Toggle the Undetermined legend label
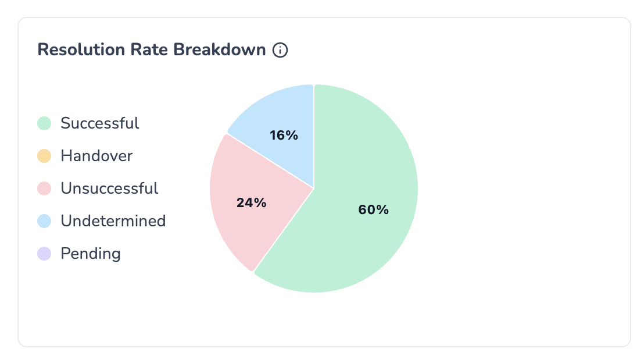Screen dimensions: 644x363 113,221
